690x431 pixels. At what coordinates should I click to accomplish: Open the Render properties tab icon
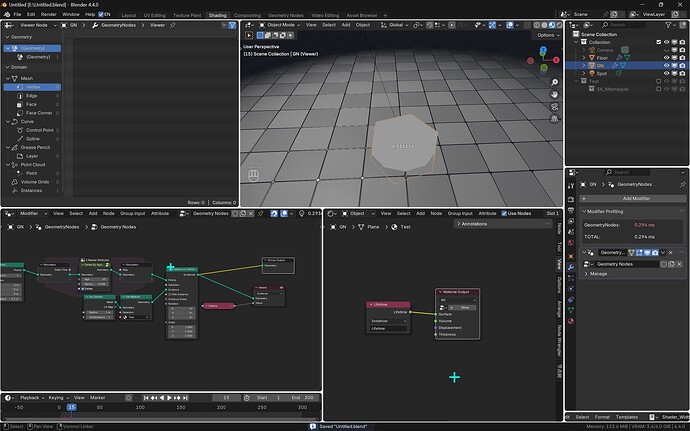click(x=571, y=199)
